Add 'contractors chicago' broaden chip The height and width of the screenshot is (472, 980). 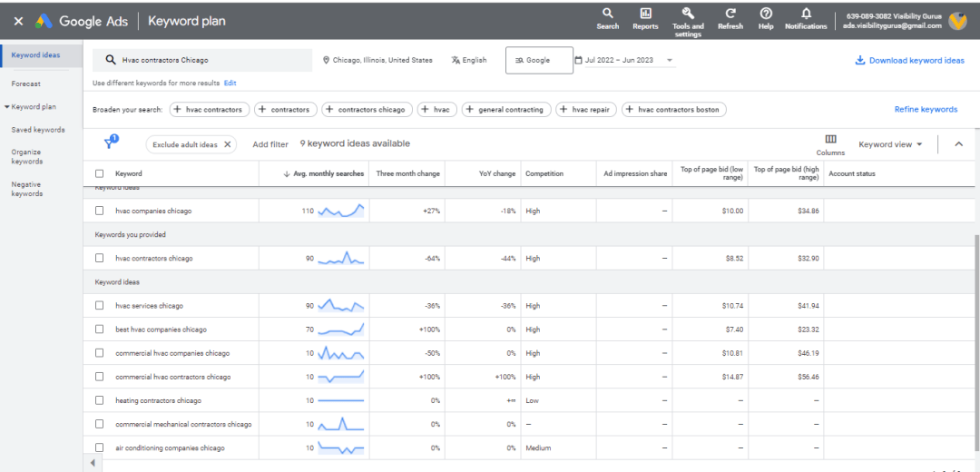[367, 110]
